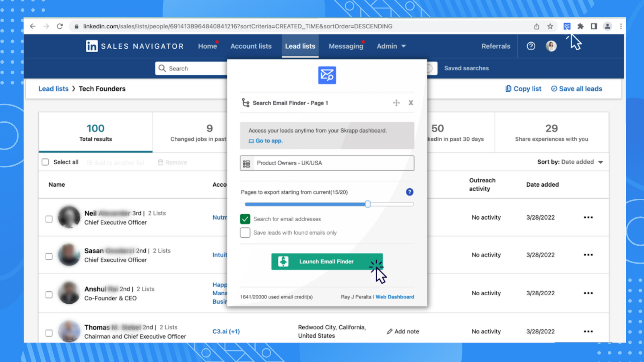644x362 pixels.
Task: Select Neil's row checkbox
Action: [x=49, y=219]
